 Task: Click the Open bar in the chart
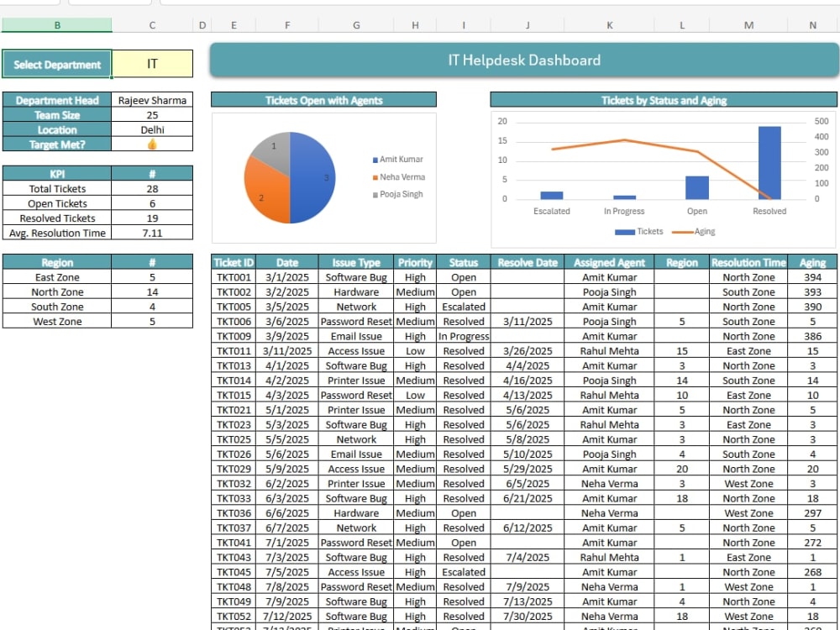[697, 187]
